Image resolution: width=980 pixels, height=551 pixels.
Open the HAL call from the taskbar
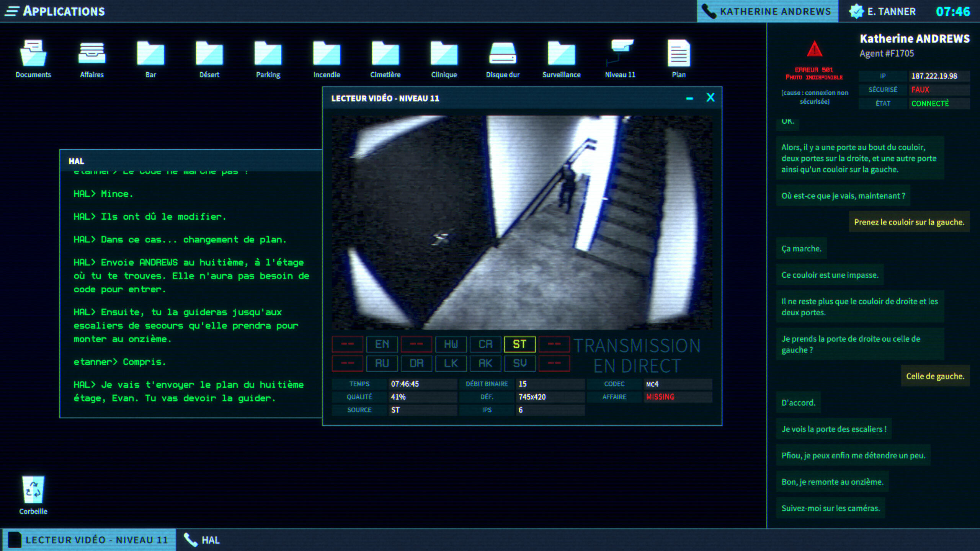(202, 540)
